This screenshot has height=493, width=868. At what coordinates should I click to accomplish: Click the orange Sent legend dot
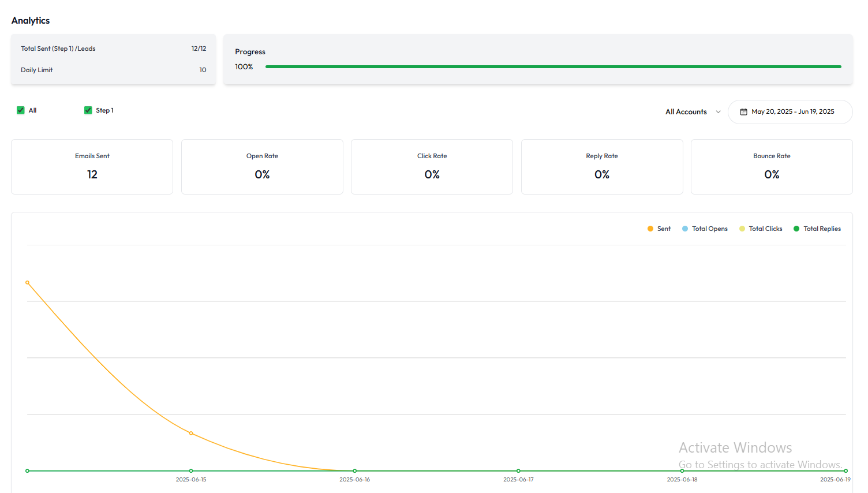650,229
